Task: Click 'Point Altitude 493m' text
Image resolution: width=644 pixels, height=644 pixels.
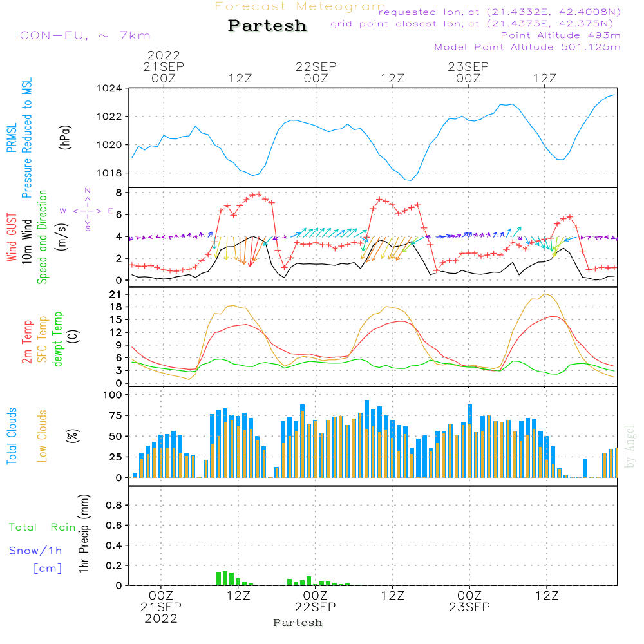Action: [561, 35]
